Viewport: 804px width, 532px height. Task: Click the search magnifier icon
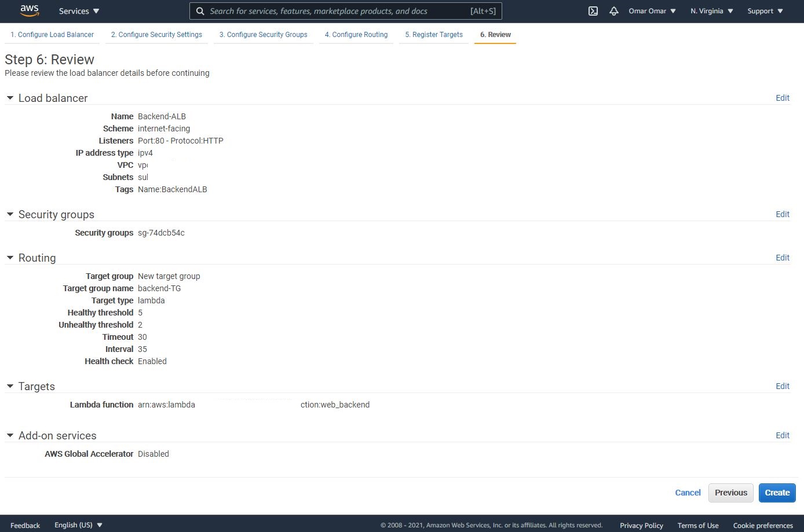(x=200, y=11)
